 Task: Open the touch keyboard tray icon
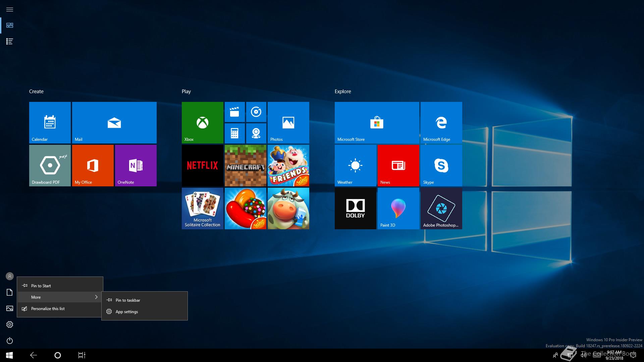click(597, 355)
